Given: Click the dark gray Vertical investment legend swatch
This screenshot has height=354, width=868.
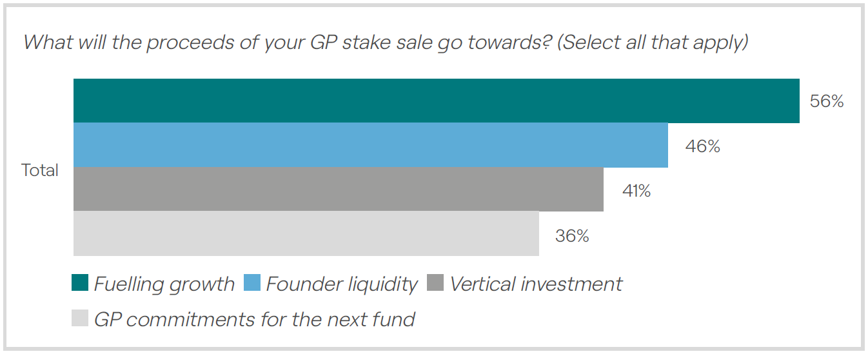Looking at the screenshot, I should tap(435, 283).
